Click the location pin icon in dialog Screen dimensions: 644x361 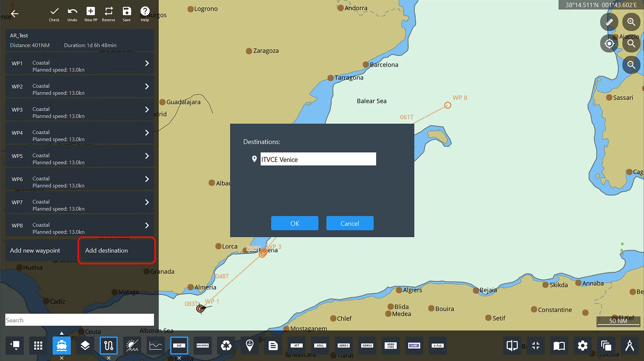tap(254, 159)
